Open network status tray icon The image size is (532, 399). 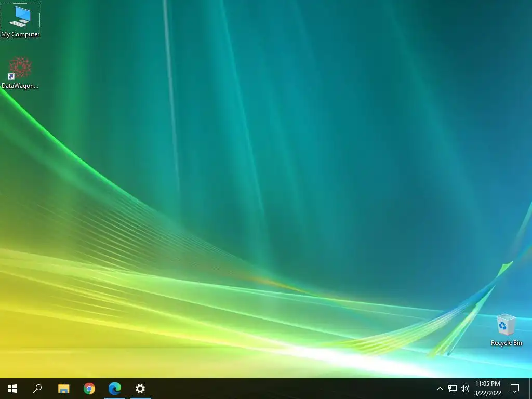tap(453, 389)
